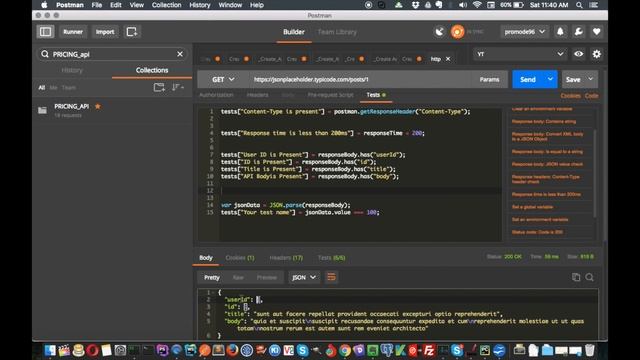640x360 pixels.
Task: Insert 'Set a global variable' snippet
Action: pyautogui.click(x=532, y=207)
